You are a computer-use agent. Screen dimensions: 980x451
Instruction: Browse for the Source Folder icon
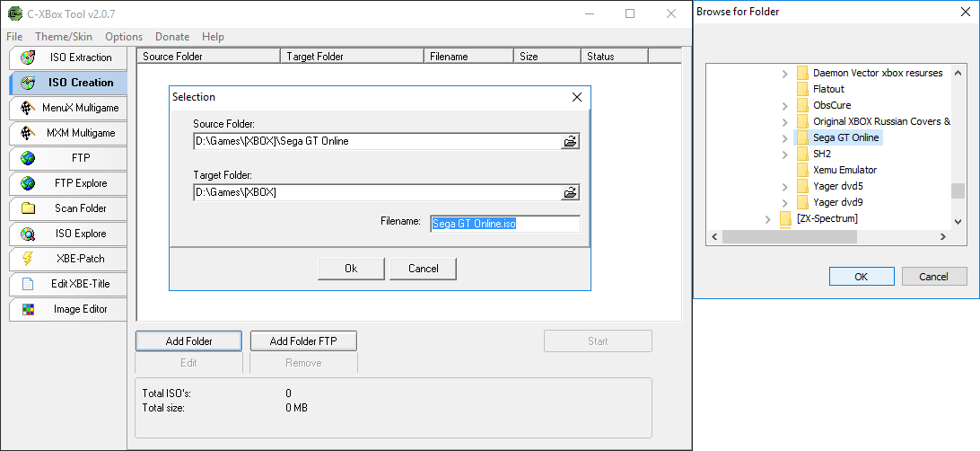point(570,141)
